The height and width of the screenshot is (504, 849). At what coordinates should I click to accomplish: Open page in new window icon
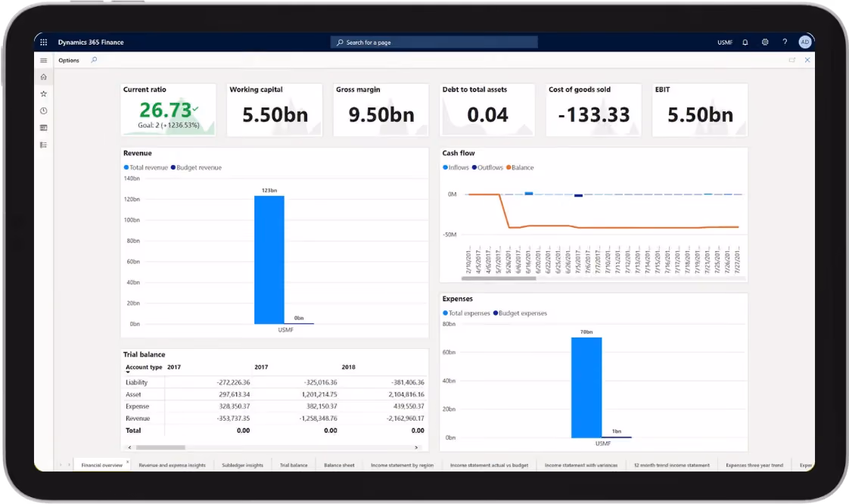(x=792, y=60)
